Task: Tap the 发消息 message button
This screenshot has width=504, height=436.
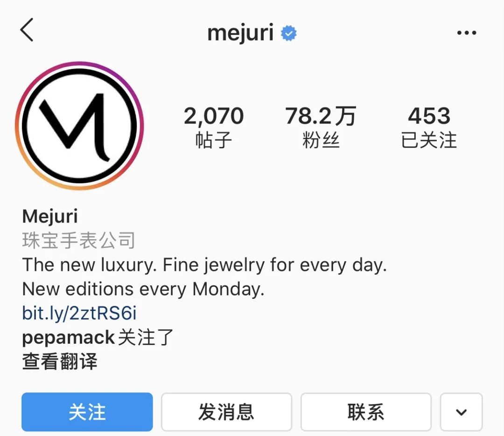Action: point(226,412)
